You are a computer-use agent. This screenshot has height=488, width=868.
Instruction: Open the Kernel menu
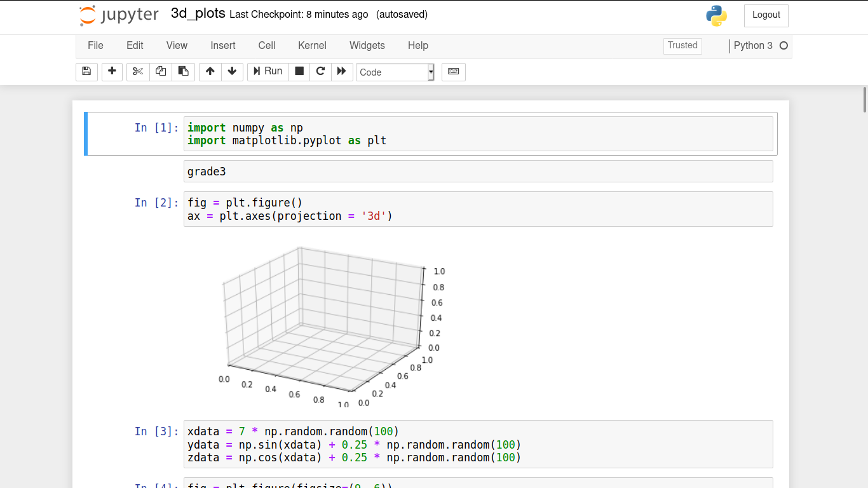coord(312,46)
